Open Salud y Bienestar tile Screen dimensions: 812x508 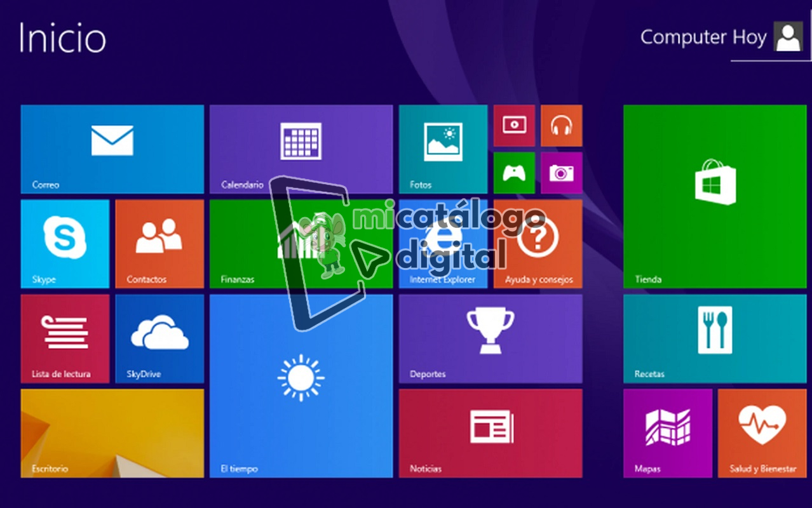pos(762,433)
